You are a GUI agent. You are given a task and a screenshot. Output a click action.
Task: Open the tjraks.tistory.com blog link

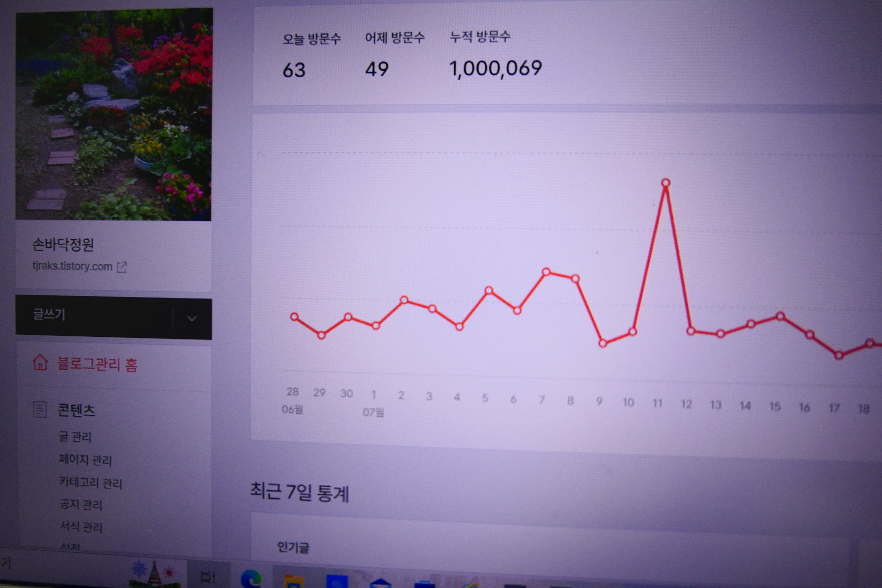72,266
